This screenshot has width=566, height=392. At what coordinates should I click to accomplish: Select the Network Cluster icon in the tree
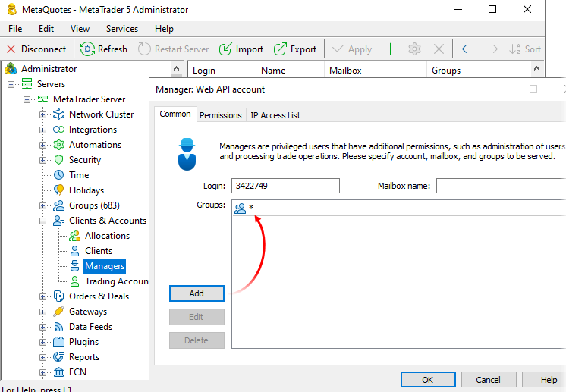pyautogui.click(x=59, y=114)
